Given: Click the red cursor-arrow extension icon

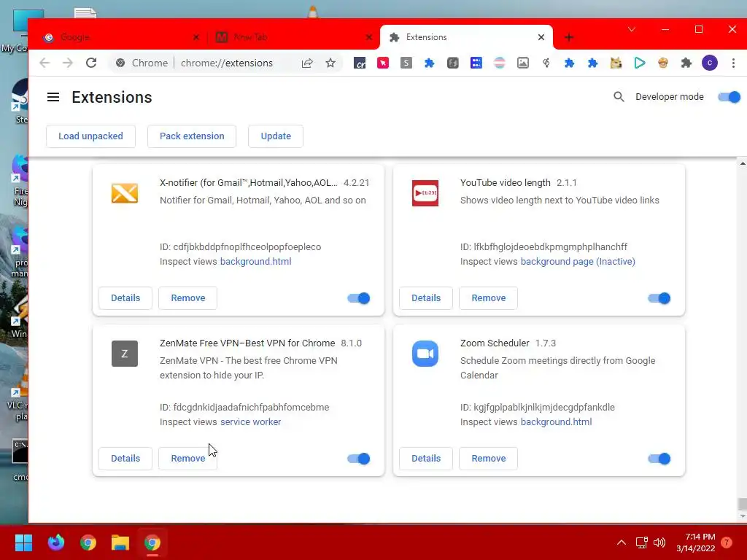Looking at the screenshot, I should click(x=382, y=63).
